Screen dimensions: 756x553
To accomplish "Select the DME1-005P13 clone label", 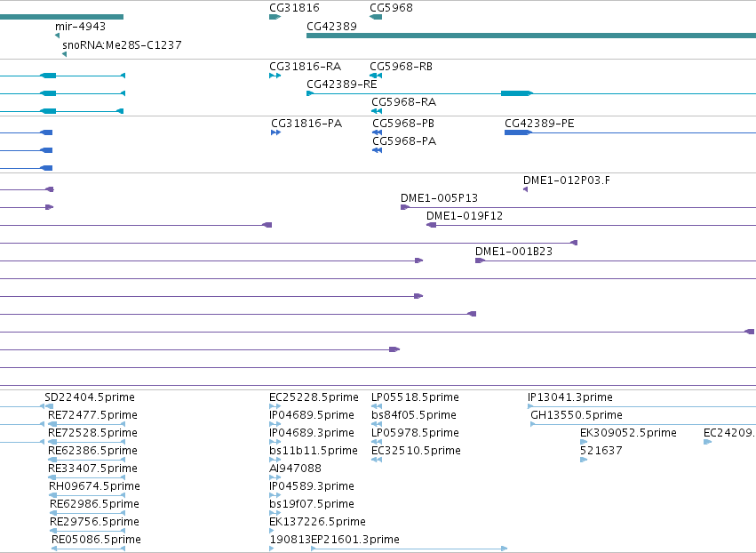I will 439,198.
